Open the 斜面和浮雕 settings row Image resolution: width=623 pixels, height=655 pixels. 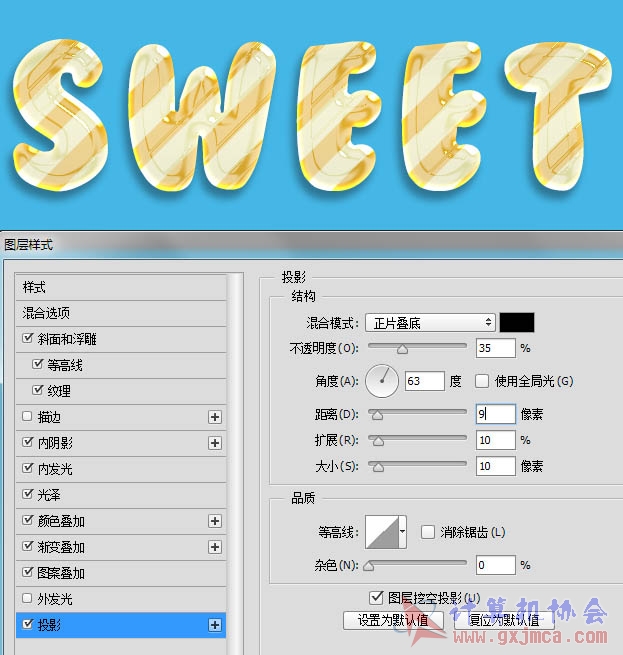(x=121, y=339)
